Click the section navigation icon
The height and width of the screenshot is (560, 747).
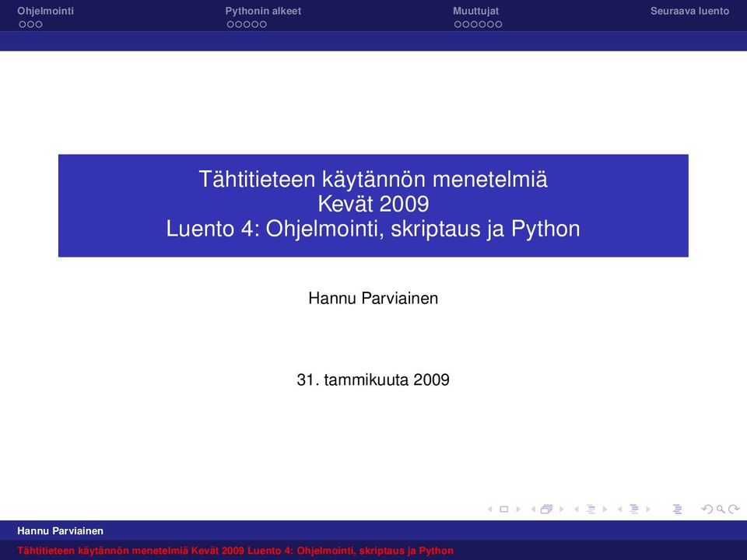point(634,509)
